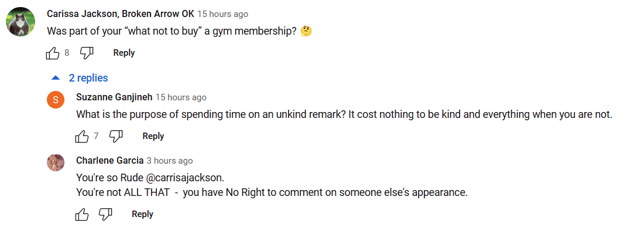Viewport: 644px width, 237px height.
Task: Click Suzanne's 15 hours ago timestamp
Action: pyautogui.click(x=181, y=97)
